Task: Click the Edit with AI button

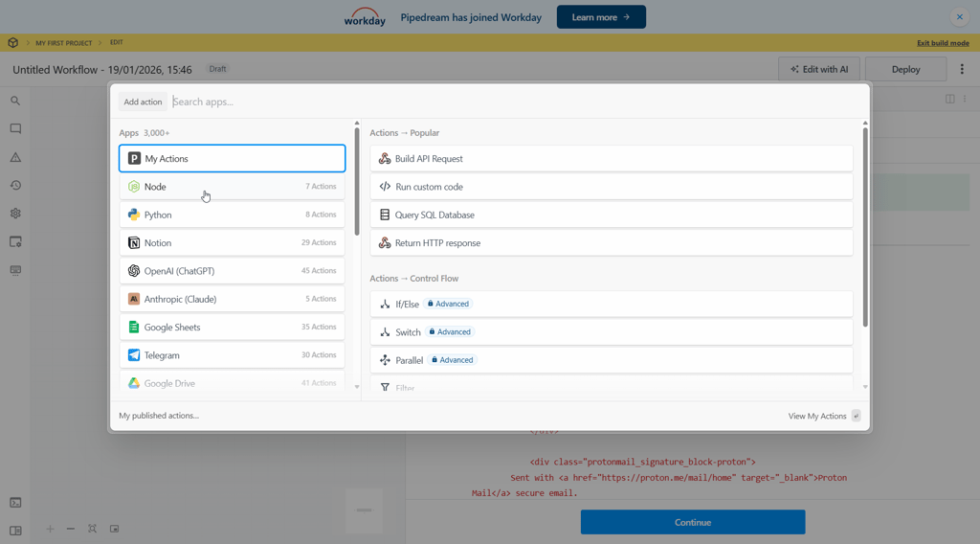Action: [819, 69]
